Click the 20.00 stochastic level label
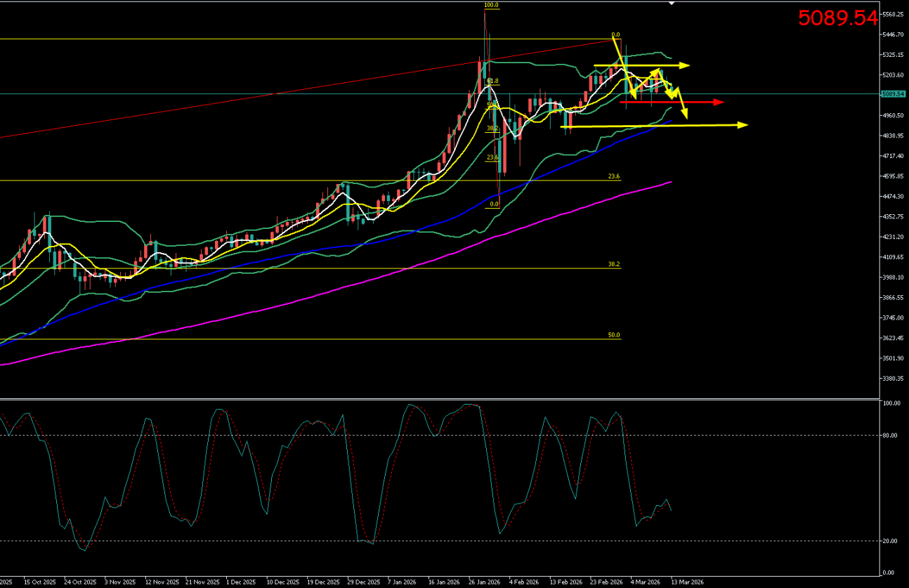The image size is (909, 588). click(x=891, y=541)
